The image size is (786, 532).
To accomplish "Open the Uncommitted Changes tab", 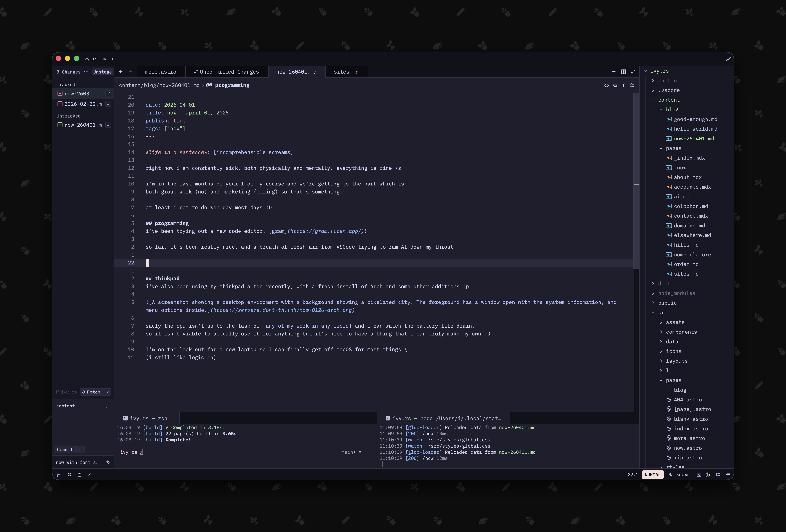I will click(x=227, y=72).
